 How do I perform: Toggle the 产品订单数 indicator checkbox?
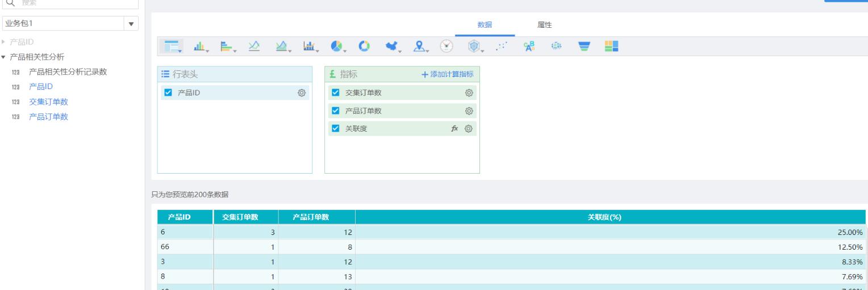(x=335, y=111)
